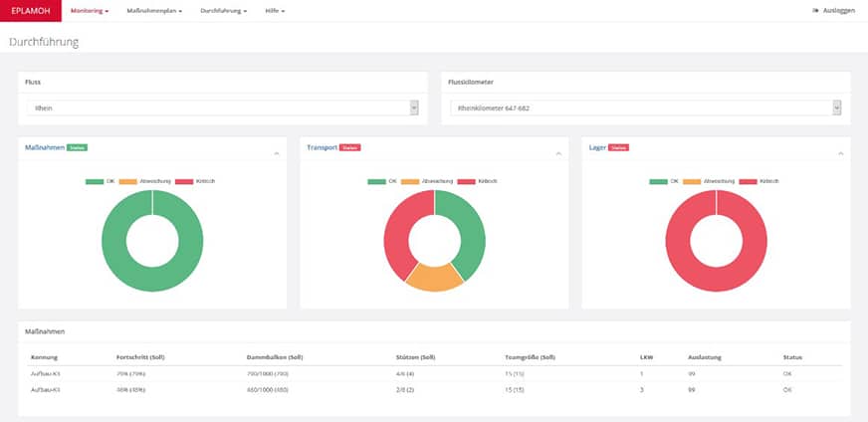Toggle Abweichung legend in Transport chart
Viewport: 868px width, 422px height.
(427, 182)
